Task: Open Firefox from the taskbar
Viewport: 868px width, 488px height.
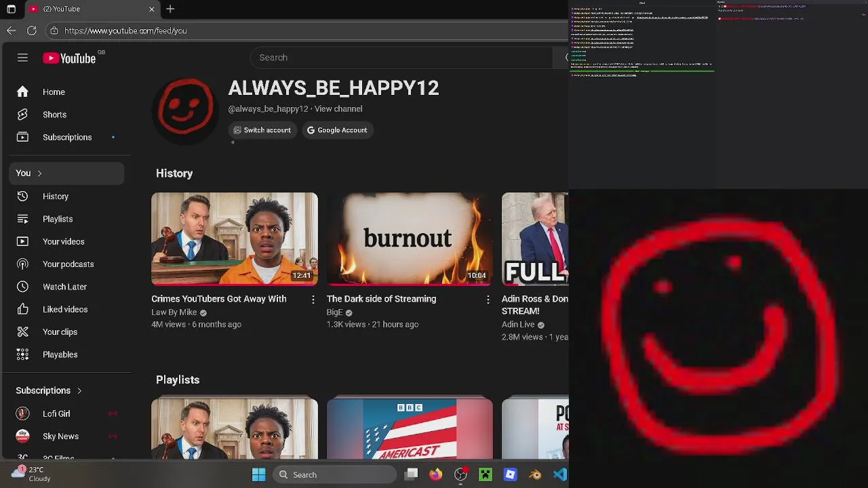Action: pyautogui.click(x=435, y=475)
